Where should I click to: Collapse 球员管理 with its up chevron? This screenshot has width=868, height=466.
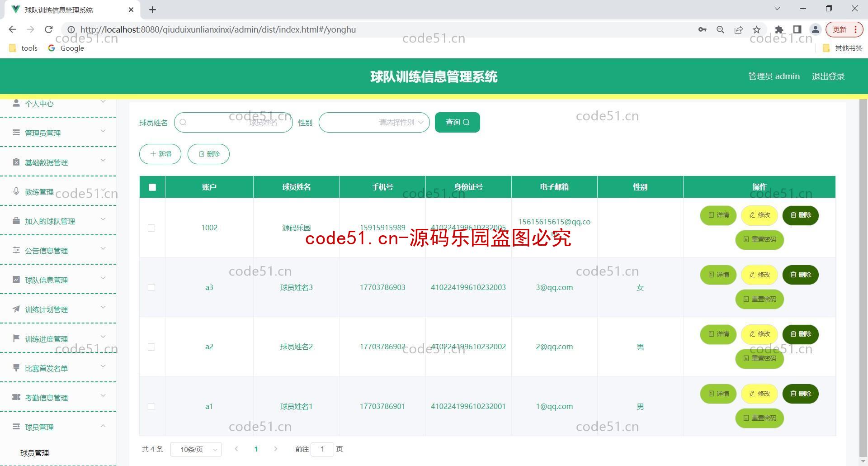[x=103, y=425]
